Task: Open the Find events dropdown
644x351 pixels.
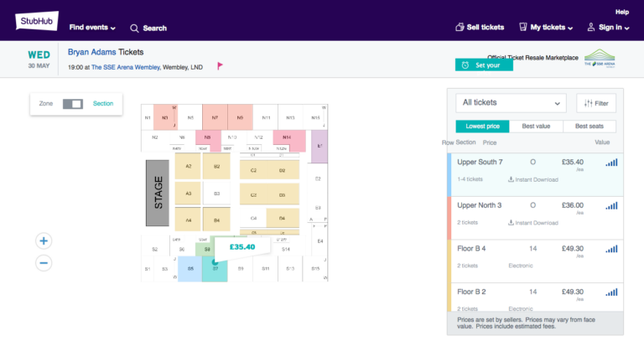Action: [92, 28]
